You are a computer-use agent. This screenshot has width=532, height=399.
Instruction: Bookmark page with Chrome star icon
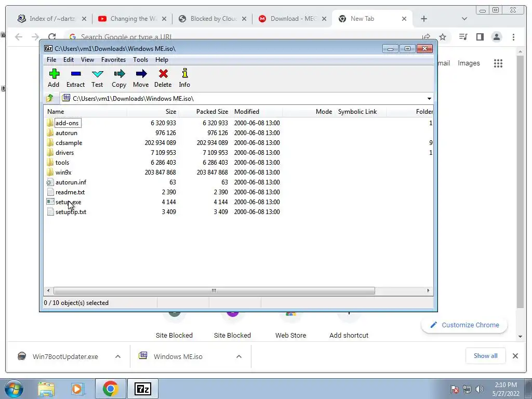click(x=443, y=37)
